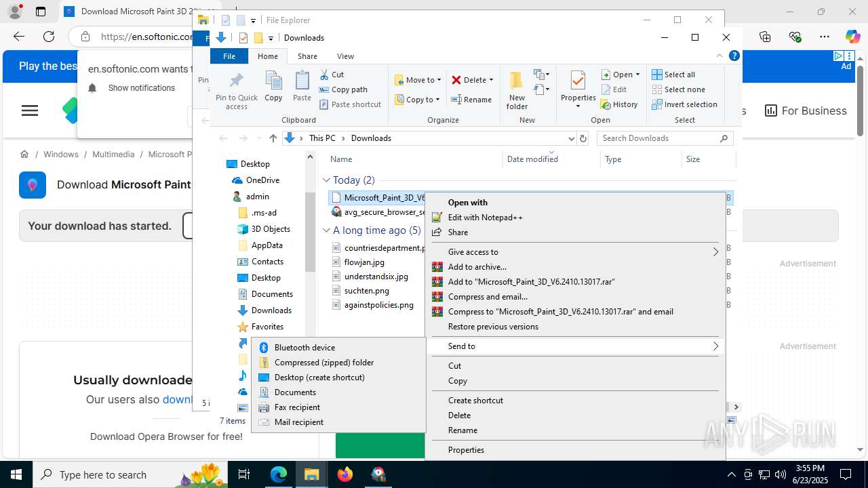Click Pin to Quick access icon
The height and width of the screenshot is (488, 868).
236,90
